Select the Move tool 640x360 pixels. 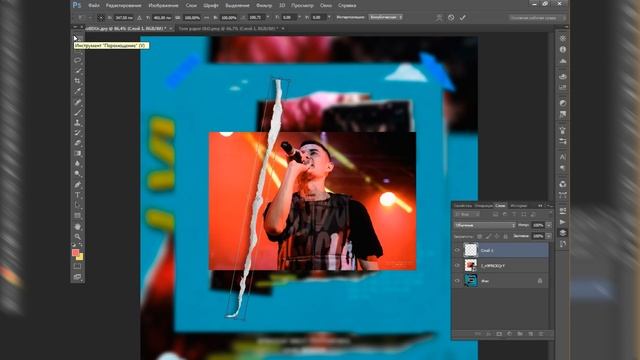click(77, 39)
